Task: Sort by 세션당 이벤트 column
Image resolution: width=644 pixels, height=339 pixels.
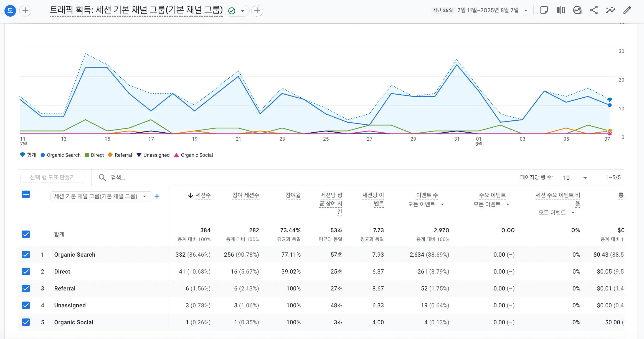Action: click(x=373, y=199)
